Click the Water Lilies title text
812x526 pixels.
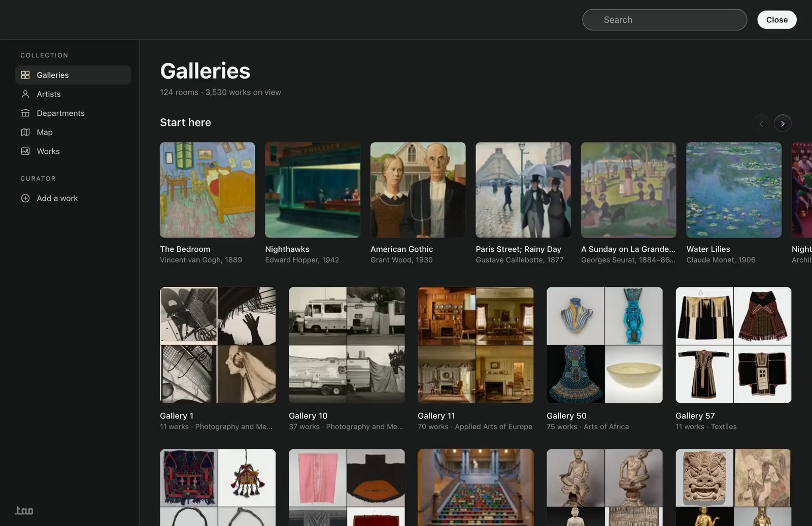point(708,249)
